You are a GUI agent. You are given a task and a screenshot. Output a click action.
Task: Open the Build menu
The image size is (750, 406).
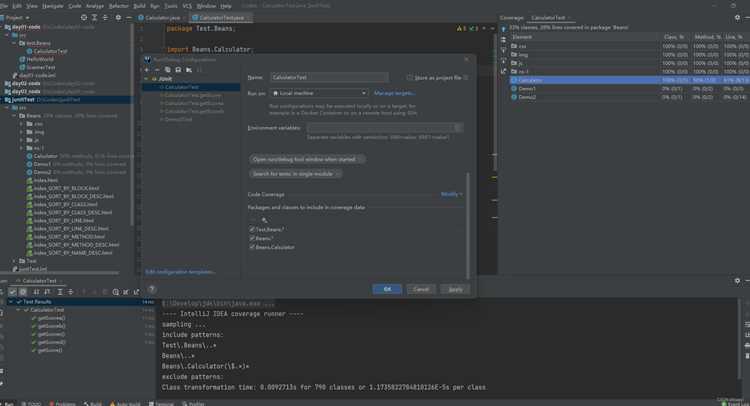[x=139, y=6]
